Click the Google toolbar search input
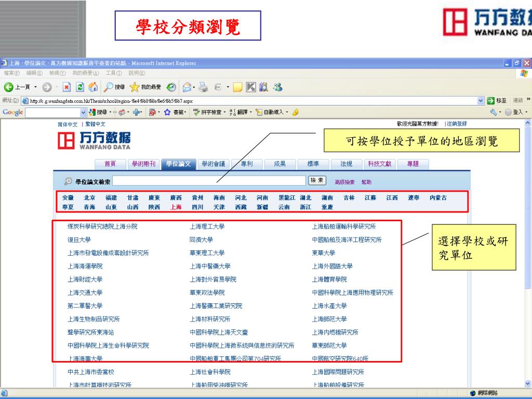 53,112
